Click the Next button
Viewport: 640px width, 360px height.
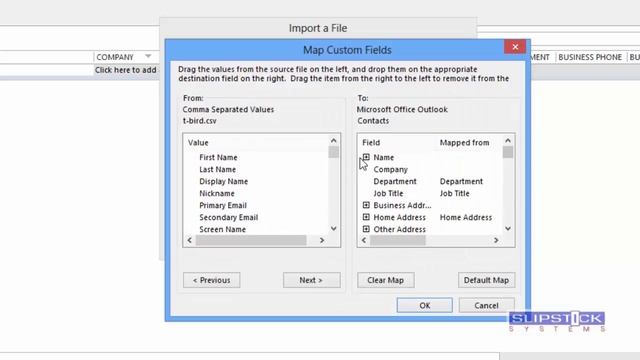point(311,280)
